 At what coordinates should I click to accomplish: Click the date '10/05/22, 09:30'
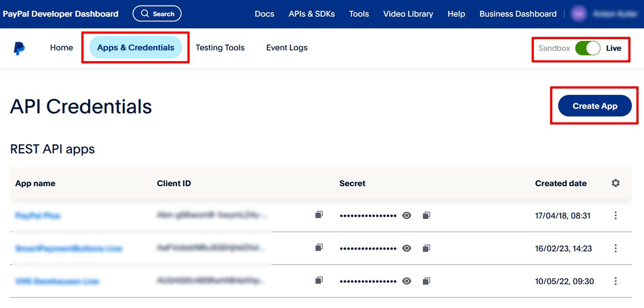[565, 281]
